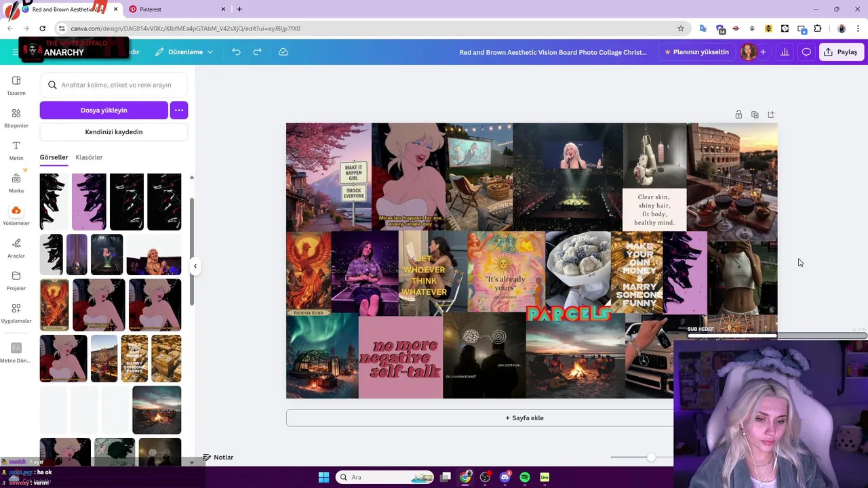Image resolution: width=868 pixels, height=488 pixels.
Task: Open the Araçlar tools panel
Action: coord(16,248)
